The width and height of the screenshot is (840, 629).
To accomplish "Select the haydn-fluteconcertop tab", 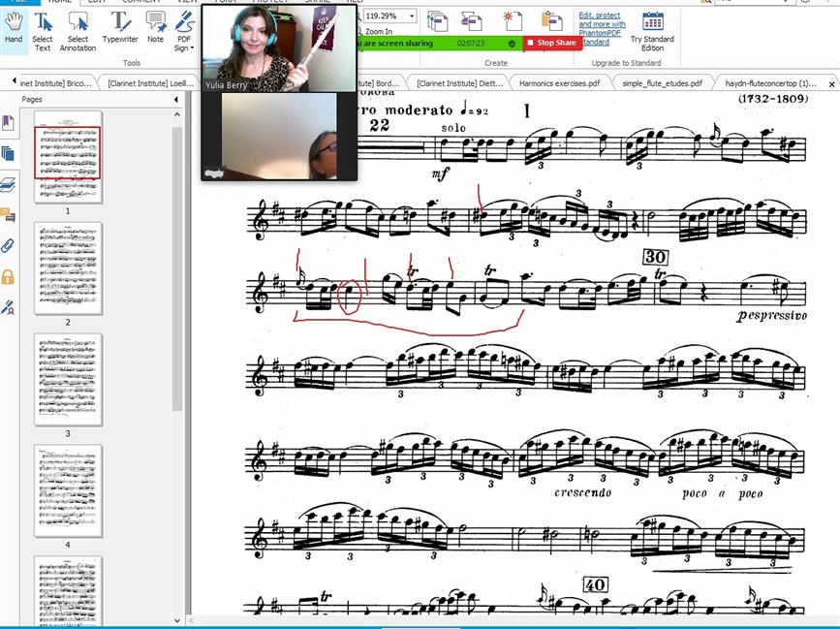I will tap(770, 83).
